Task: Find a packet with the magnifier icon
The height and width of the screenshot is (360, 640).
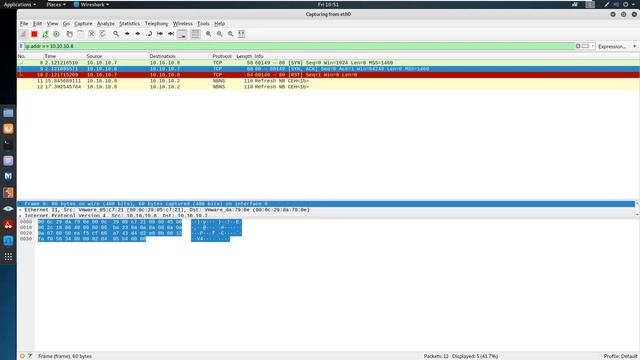Action: tap(116, 34)
